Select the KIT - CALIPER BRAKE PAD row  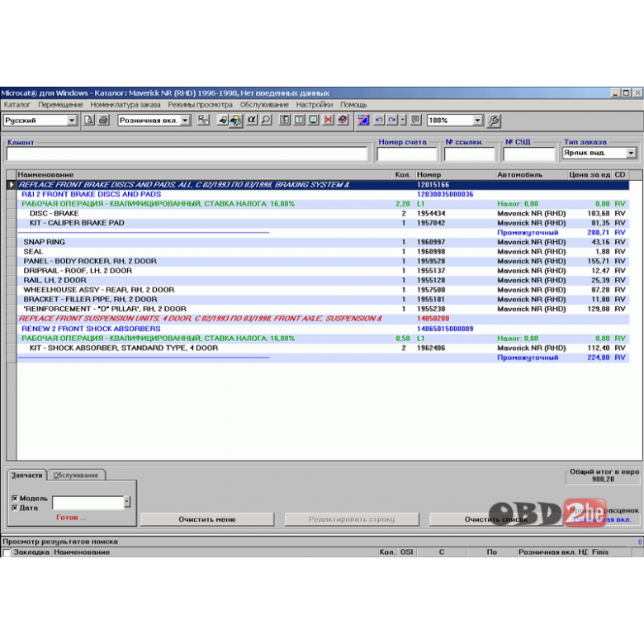323,223
